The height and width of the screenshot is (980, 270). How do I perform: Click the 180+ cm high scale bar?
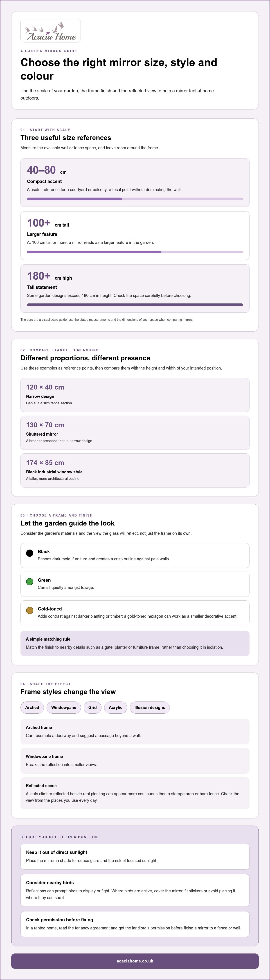135,305
